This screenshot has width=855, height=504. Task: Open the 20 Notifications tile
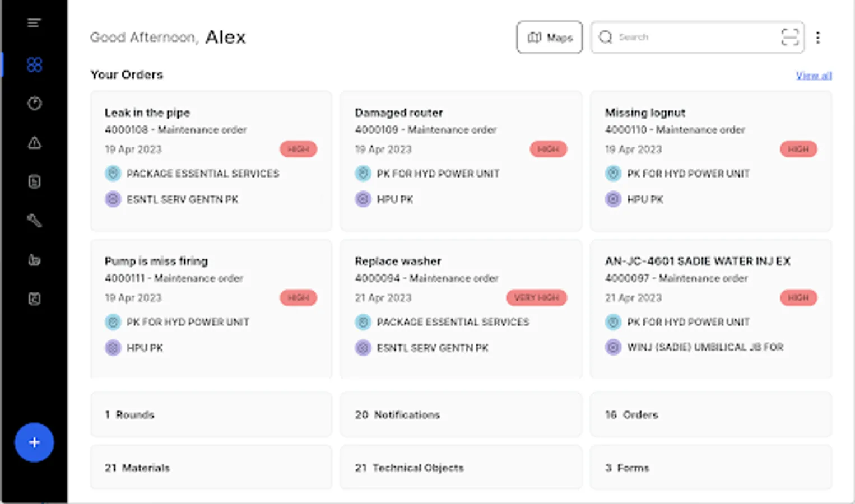click(461, 415)
